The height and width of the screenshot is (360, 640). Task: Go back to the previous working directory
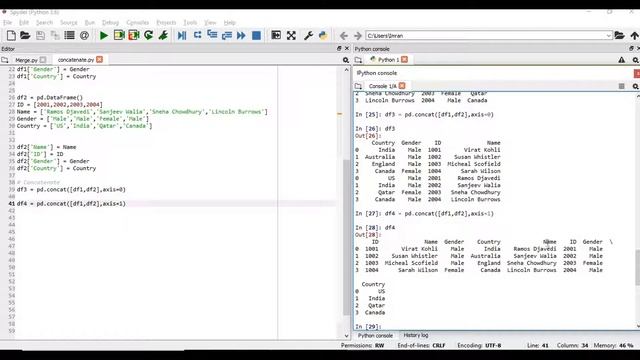tap(344, 36)
